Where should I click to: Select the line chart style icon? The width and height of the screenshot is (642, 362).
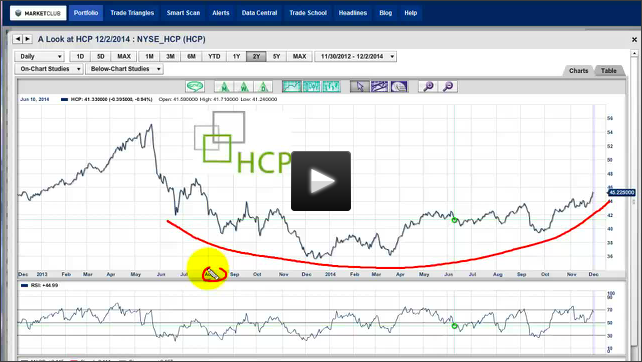292,86
